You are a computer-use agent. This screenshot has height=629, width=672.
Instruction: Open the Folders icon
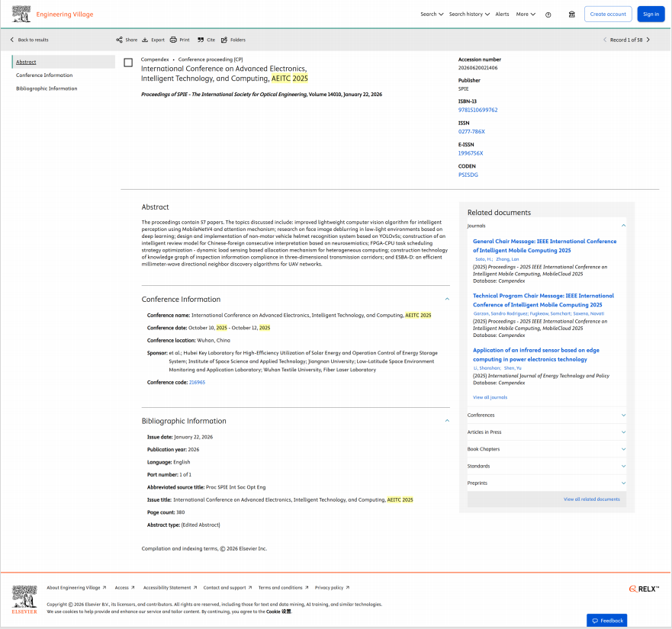(x=224, y=40)
